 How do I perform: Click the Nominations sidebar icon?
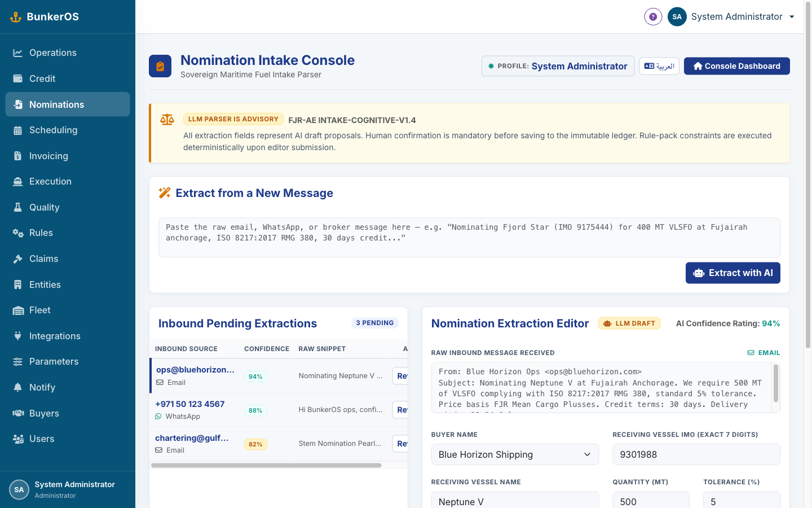[x=18, y=104]
